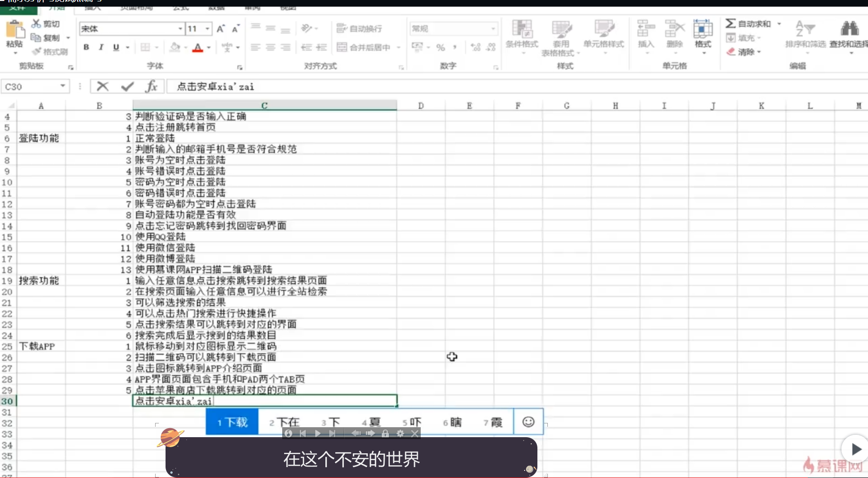This screenshot has width=868, height=478.
Task: Click the Wrap Text icon
Action: [341, 28]
